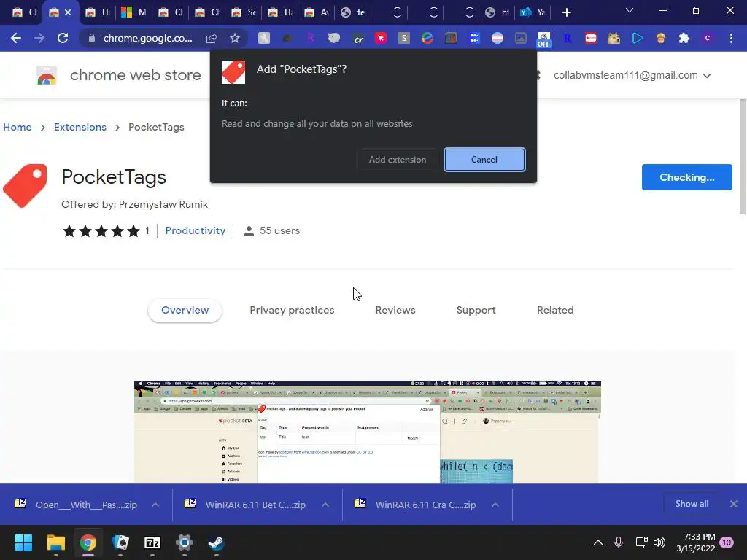Switch to the 'te' globe tab
This screenshot has height=560, width=747.
click(352, 12)
